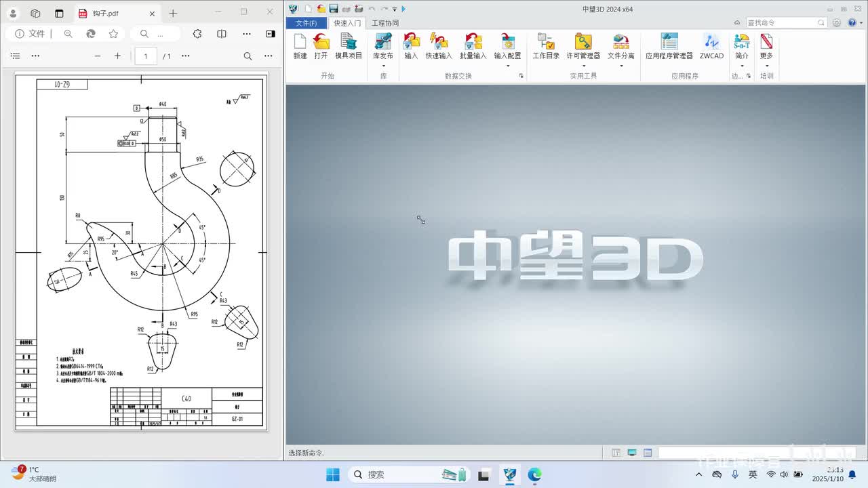The width and height of the screenshot is (868, 488).
Task: Toggle the PDF table of contents sidebar
Action: pos(16,56)
